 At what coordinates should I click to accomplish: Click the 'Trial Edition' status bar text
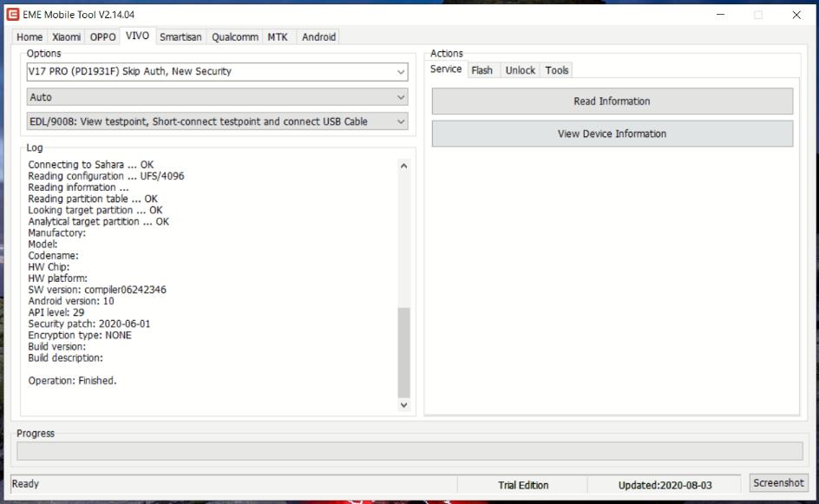[x=523, y=485]
